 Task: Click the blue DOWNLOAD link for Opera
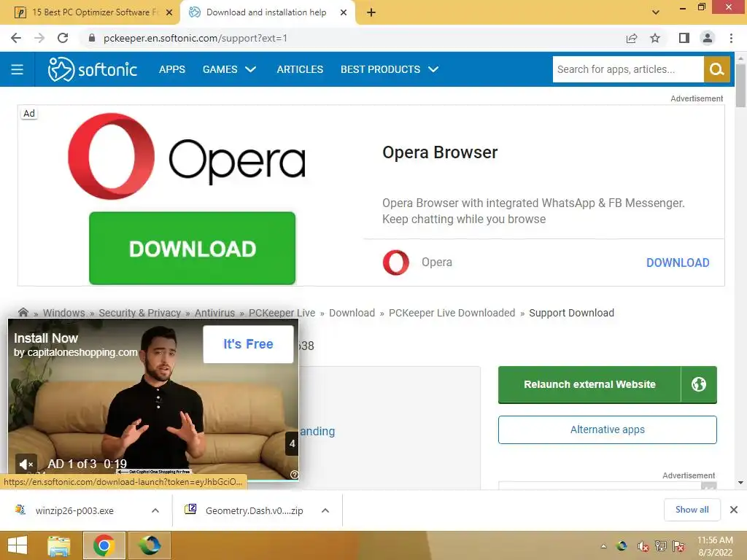click(x=678, y=262)
